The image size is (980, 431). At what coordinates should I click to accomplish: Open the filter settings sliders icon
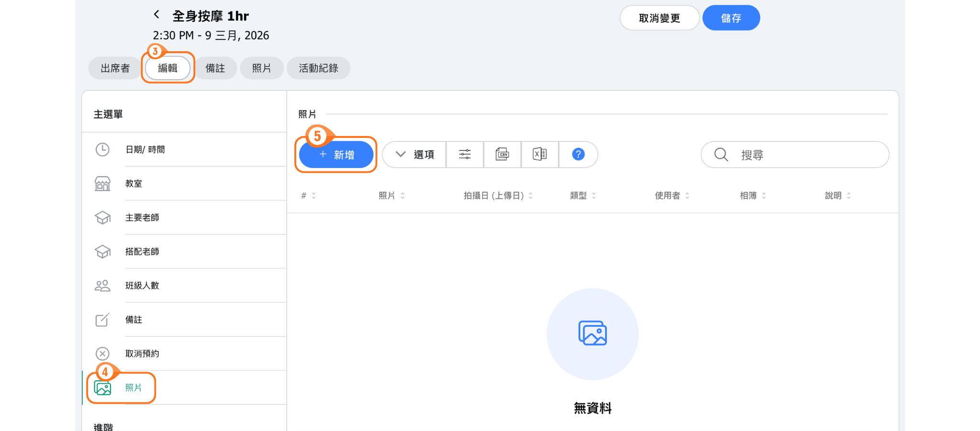click(x=465, y=154)
